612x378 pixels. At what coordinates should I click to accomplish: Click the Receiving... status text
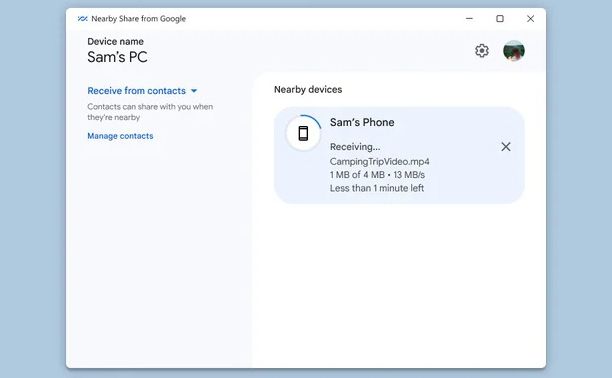[355, 147]
